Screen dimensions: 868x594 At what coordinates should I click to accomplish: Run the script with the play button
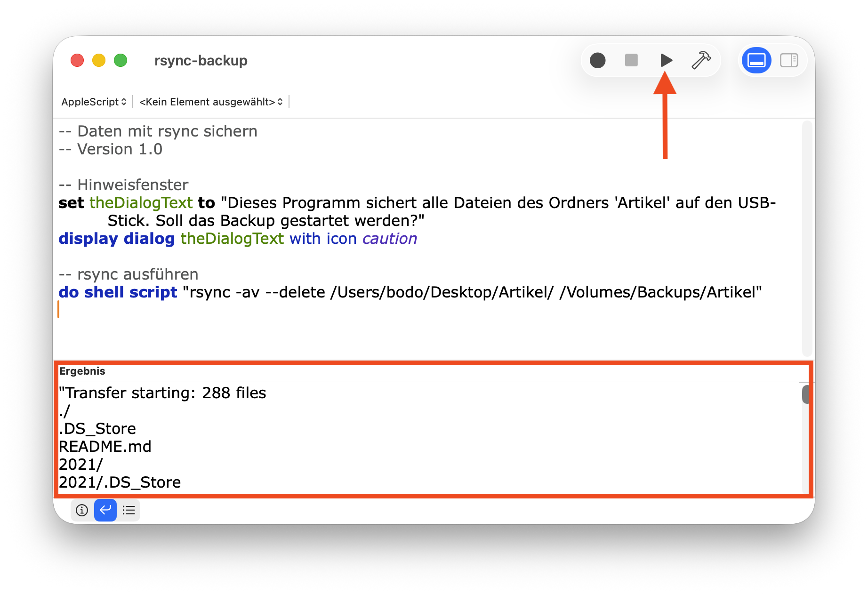point(666,60)
